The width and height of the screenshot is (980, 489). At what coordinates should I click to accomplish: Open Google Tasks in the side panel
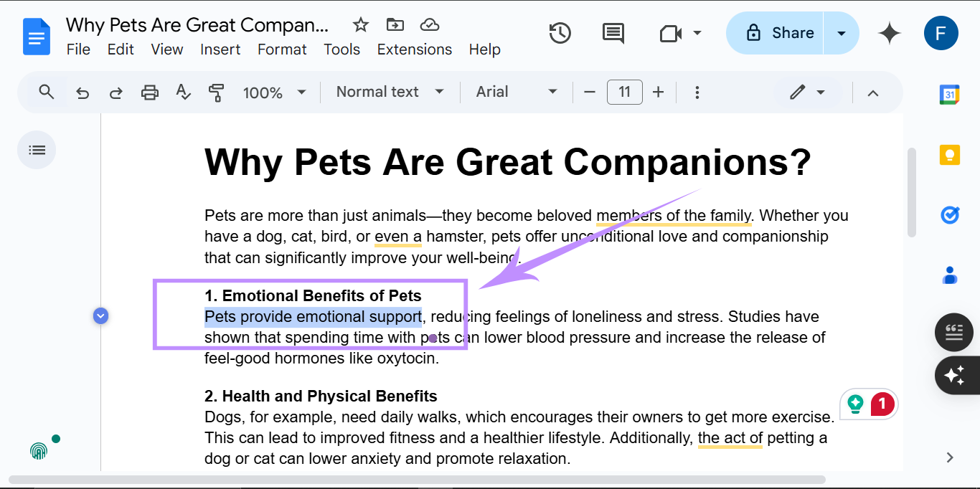pyautogui.click(x=950, y=214)
